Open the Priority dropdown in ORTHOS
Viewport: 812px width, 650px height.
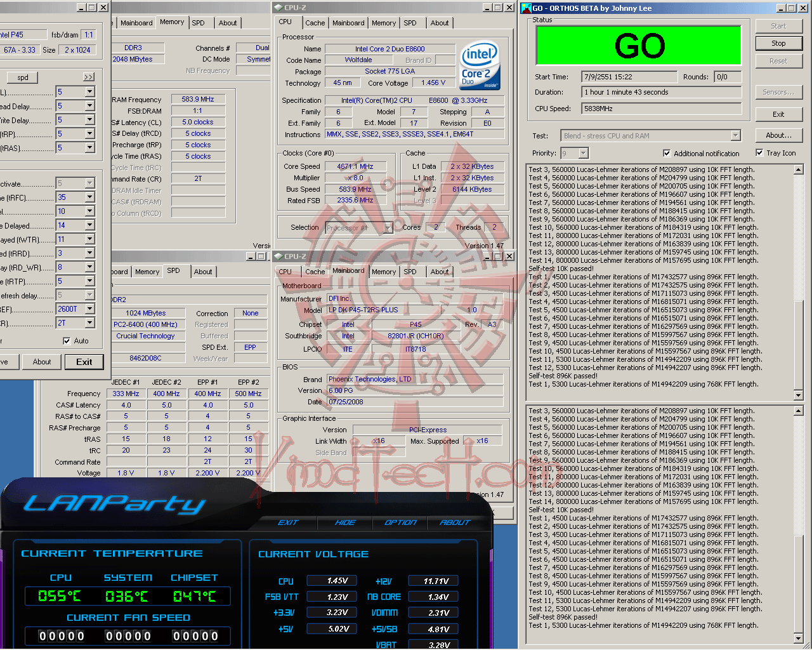pos(583,153)
